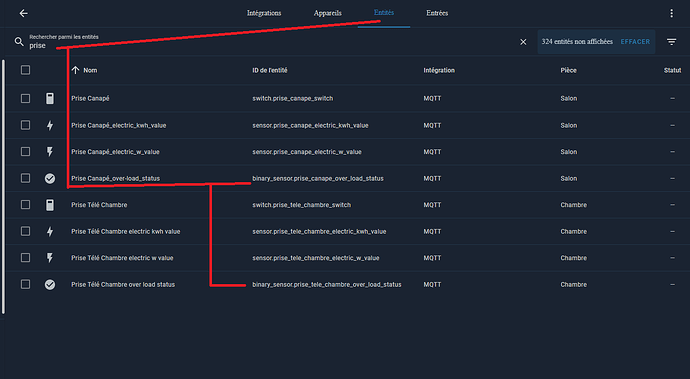Check the Prise Télé Chambre over load checkbox

pyautogui.click(x=26, y=284)
